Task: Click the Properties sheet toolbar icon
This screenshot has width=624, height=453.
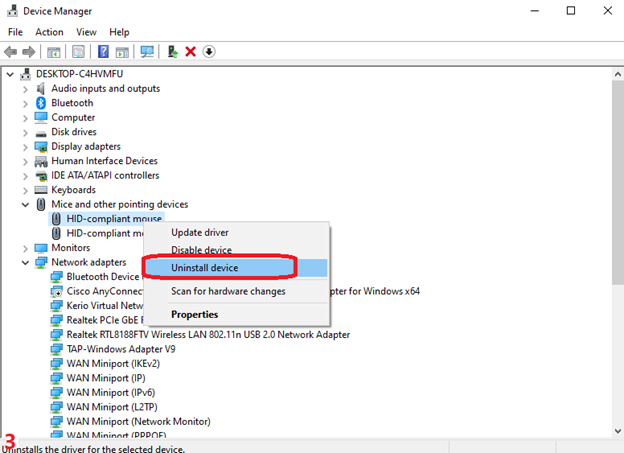Action: pos(78,52)
